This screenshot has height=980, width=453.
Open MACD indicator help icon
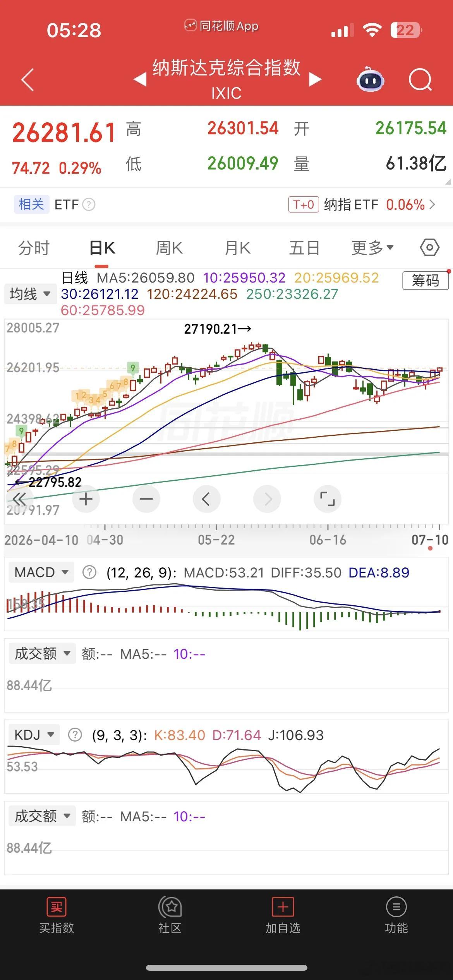point(89,572)
